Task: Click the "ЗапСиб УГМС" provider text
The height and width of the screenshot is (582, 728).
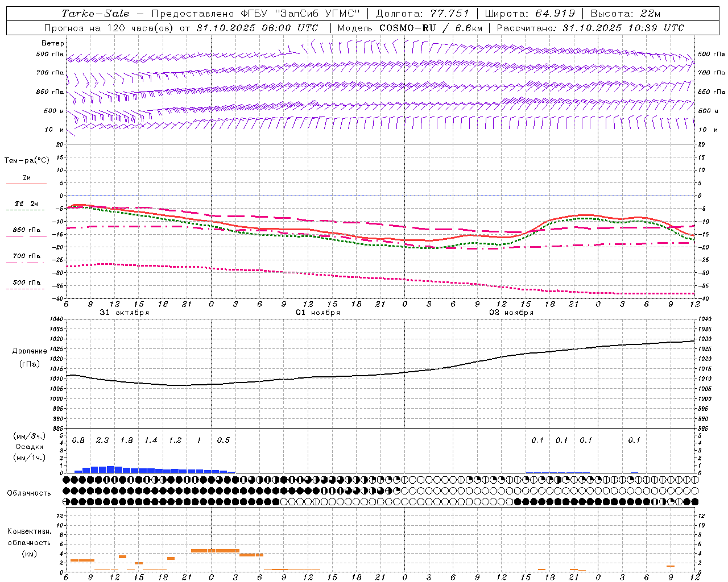Action: pyautogui.click(x=317, y=14)
